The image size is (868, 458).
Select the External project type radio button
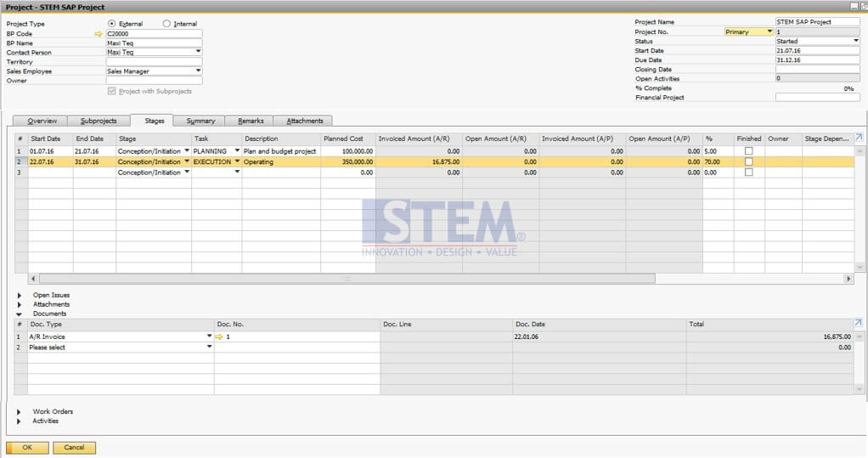112,24
